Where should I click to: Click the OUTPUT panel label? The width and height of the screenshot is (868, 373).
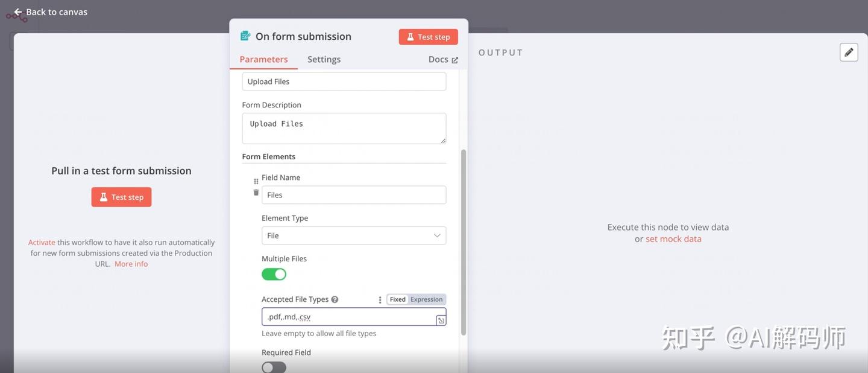pyautogui.click(x=501, y=53)
